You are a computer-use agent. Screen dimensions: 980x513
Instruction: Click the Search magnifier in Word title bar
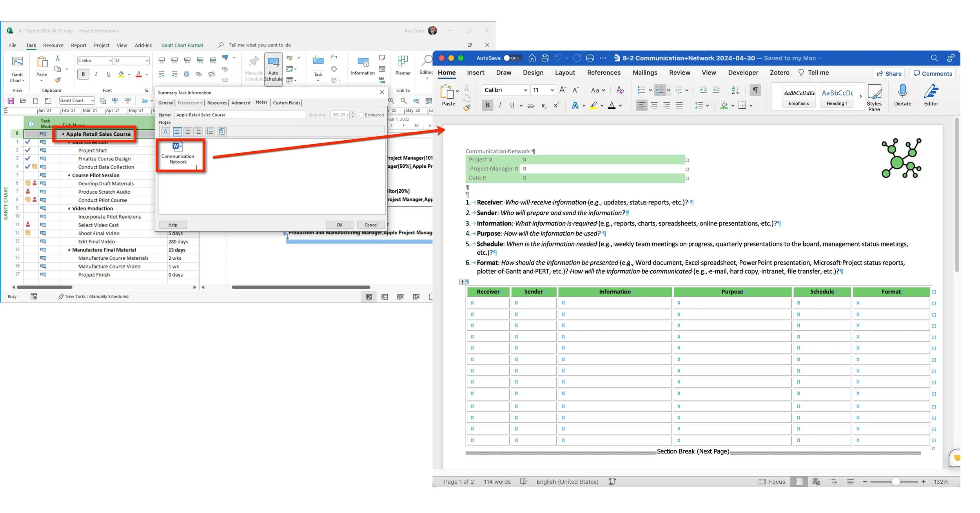[934, 58]
